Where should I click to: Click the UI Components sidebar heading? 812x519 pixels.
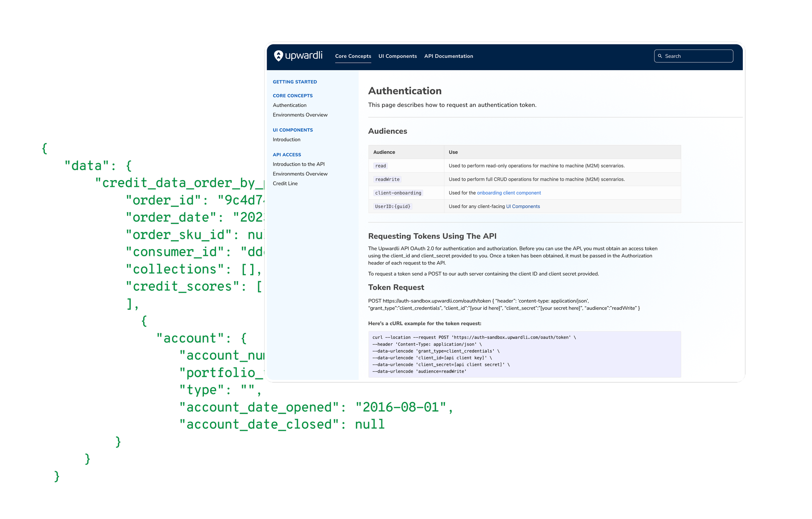[x=292, y=130]
